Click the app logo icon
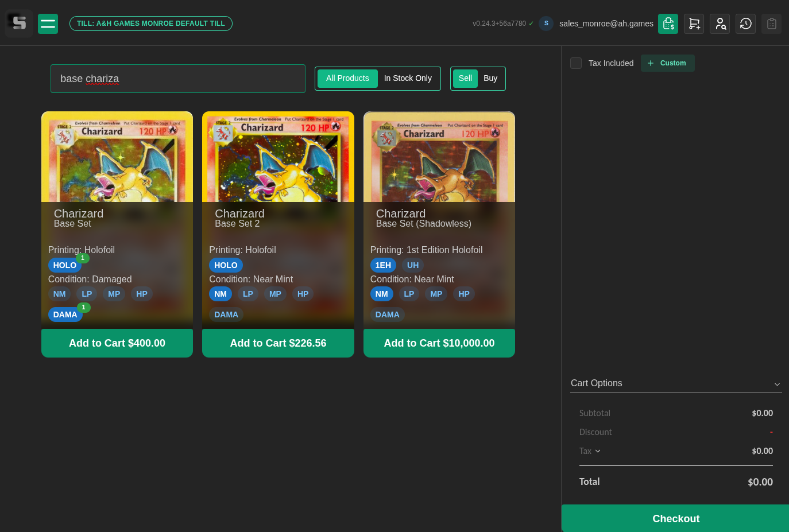Screen dimensions: 789x532 [19, 24]
